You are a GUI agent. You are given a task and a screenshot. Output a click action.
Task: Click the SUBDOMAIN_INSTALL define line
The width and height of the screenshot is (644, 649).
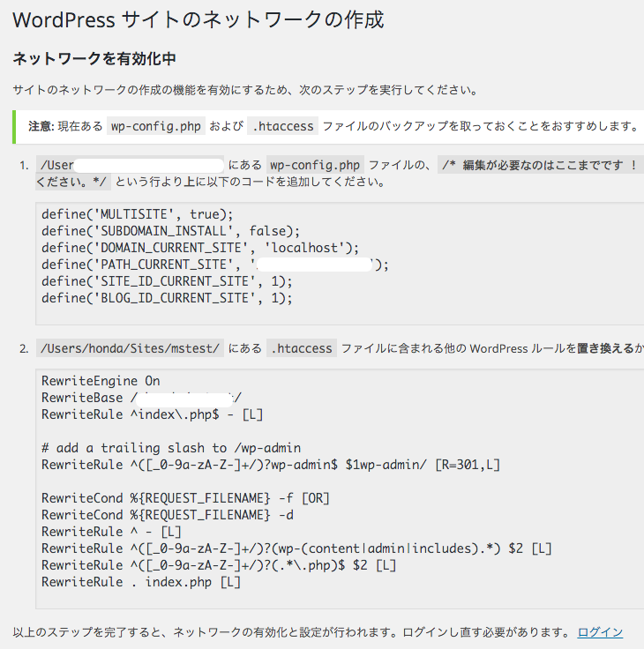170,231
